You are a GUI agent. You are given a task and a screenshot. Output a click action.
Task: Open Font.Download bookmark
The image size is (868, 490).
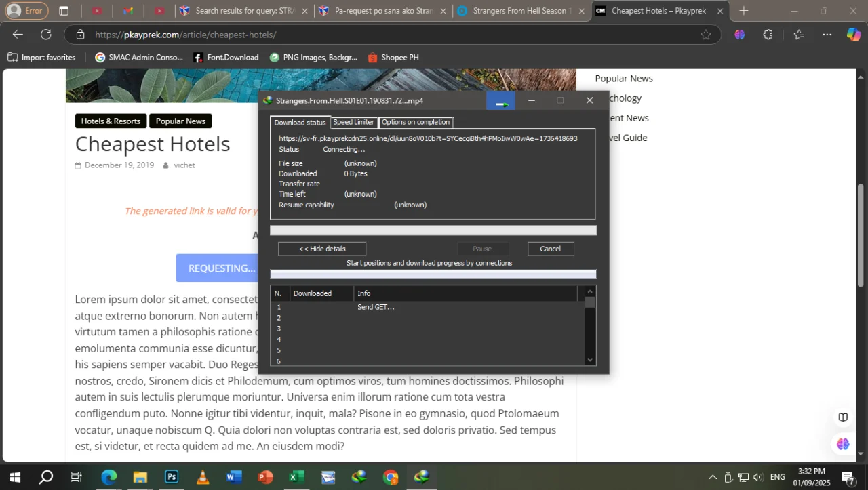[x=226, y=58]
